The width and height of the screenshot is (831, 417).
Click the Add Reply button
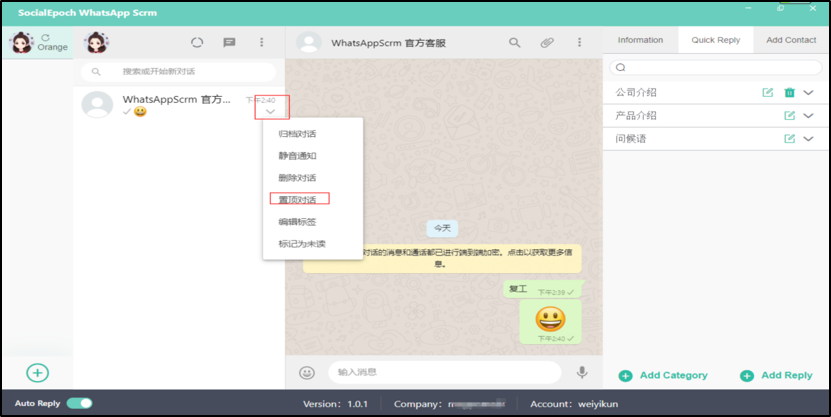pos(776,376)
